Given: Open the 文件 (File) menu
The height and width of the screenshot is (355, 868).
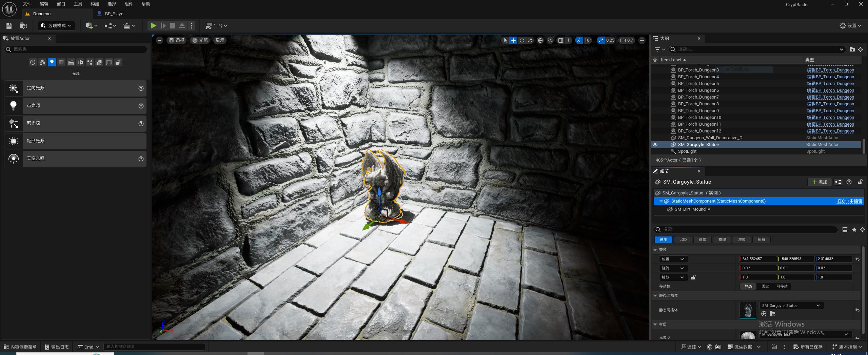Looking at the screenshot, I should (27, 4).
